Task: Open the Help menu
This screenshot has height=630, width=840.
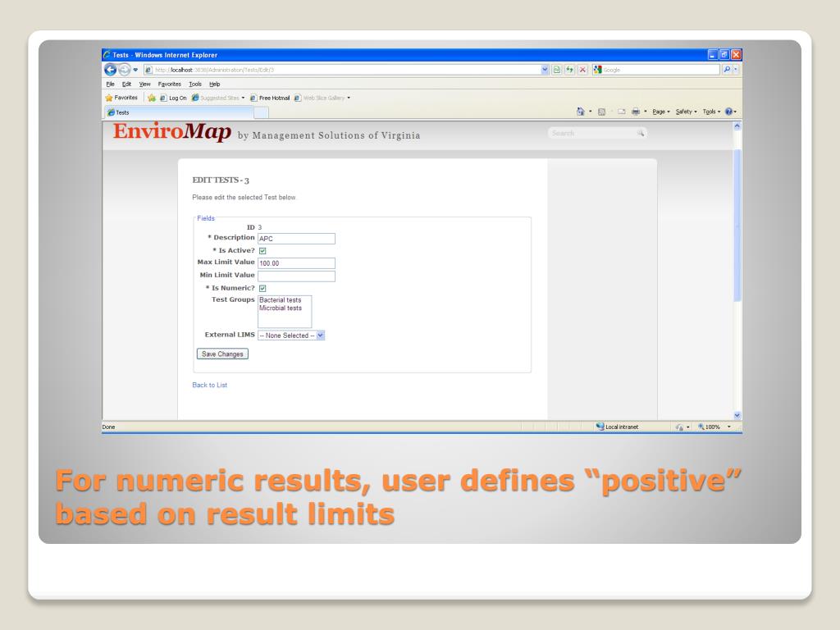Action: point(214,84)
